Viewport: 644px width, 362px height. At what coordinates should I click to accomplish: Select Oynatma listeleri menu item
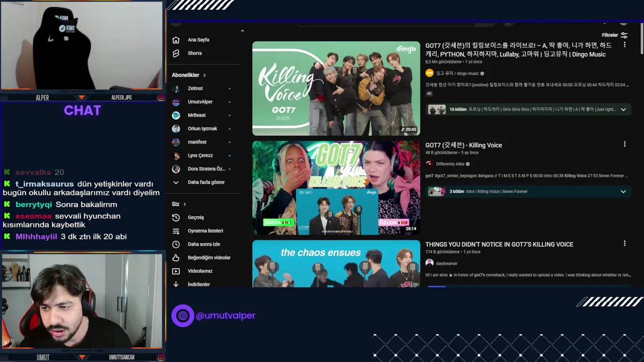point(205,231)
